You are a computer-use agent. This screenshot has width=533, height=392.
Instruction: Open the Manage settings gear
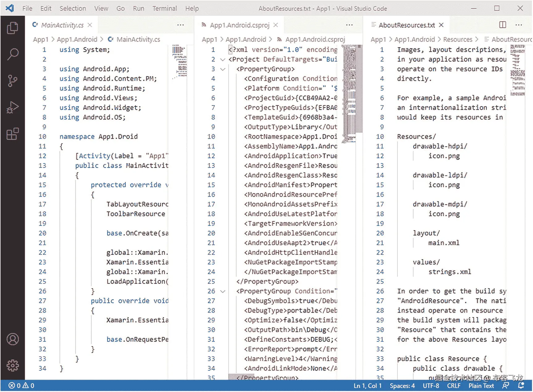tap(12, 365)
